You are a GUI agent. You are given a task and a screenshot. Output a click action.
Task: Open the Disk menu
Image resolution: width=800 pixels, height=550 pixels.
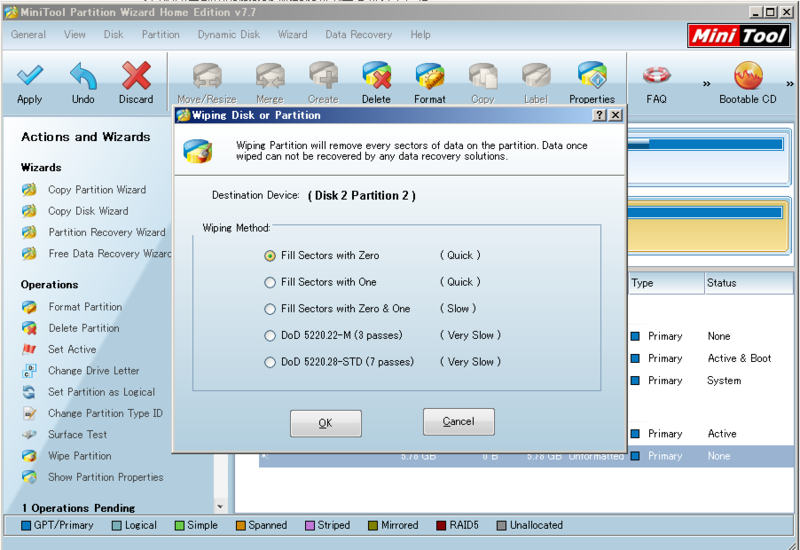pyautogui.click(x=113, y=35)
